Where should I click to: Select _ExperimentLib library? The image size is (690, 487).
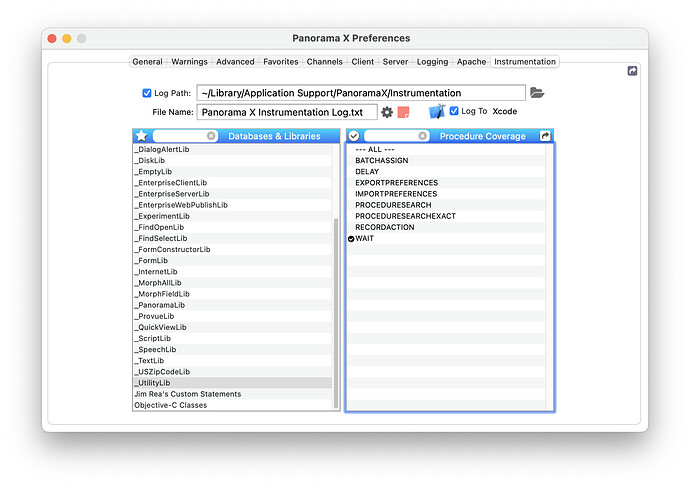(x=232, y=216)
